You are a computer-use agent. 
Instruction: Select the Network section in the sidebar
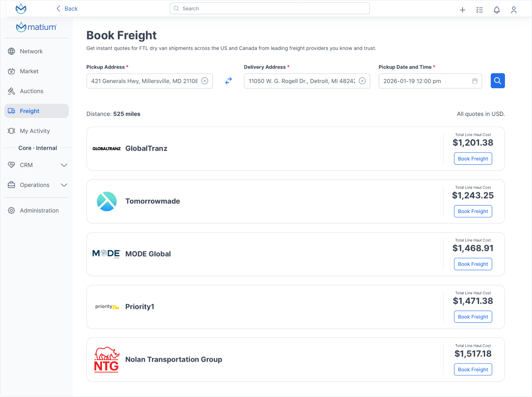(31, 51)
